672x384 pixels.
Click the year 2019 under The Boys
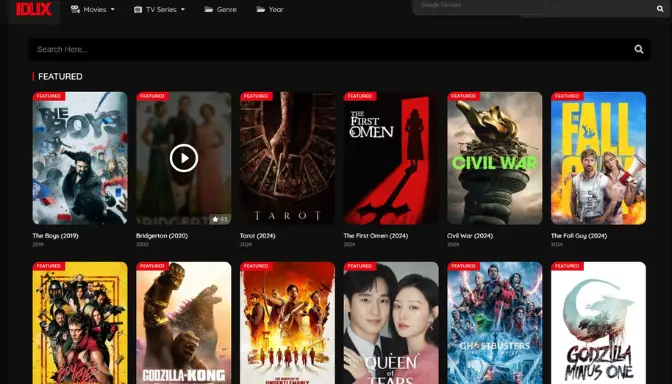coord(38,245)
